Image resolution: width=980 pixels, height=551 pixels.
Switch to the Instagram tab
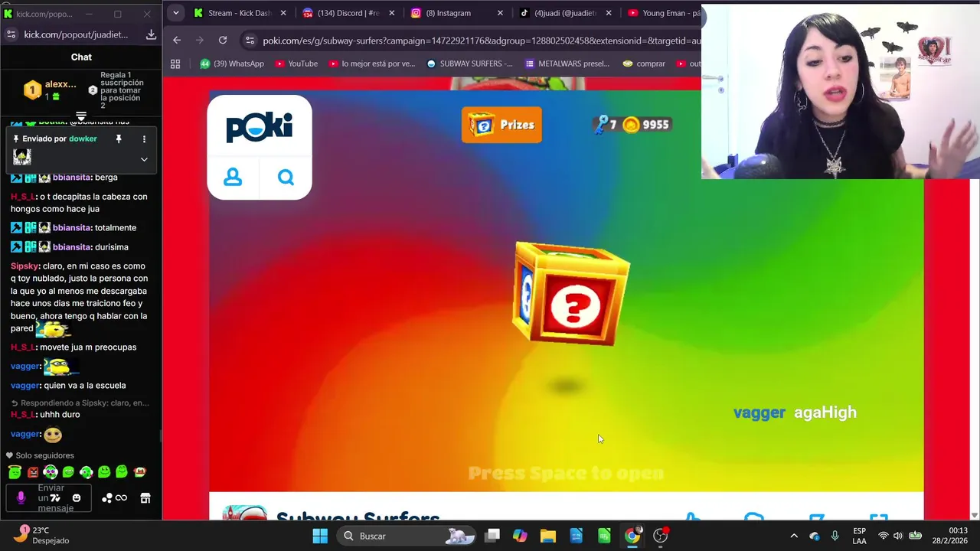pyautogui.click(x=457, y=13)
